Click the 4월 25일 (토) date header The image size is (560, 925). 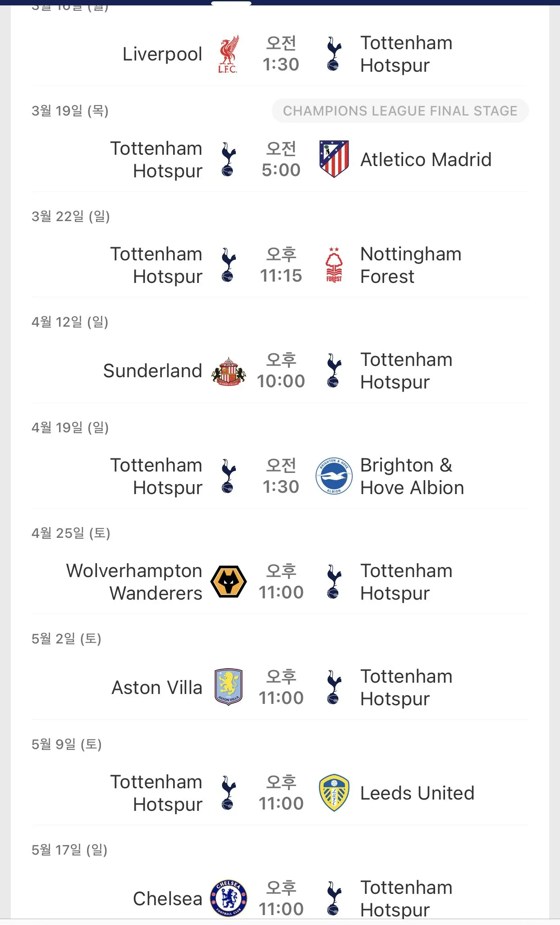tap(71, 533)
